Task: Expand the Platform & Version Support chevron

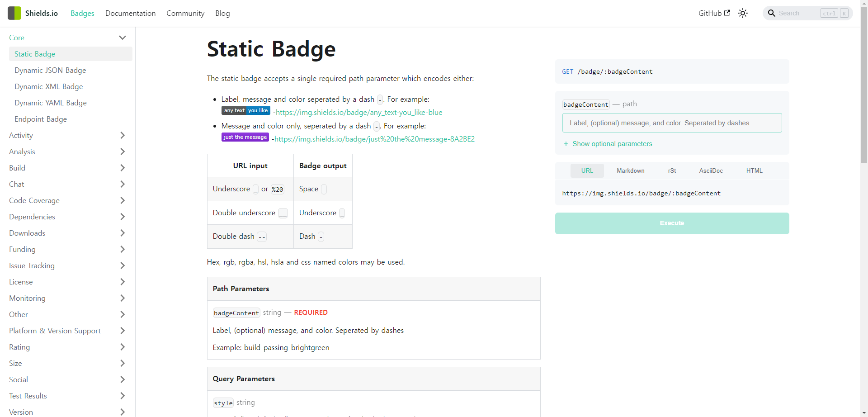Action: pos(122,331)
